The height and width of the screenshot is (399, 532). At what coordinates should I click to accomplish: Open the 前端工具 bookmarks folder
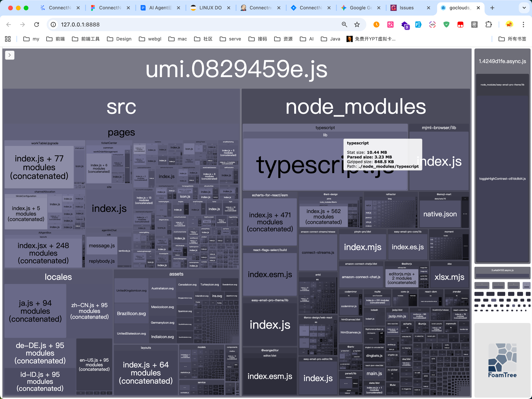[86, 39]
